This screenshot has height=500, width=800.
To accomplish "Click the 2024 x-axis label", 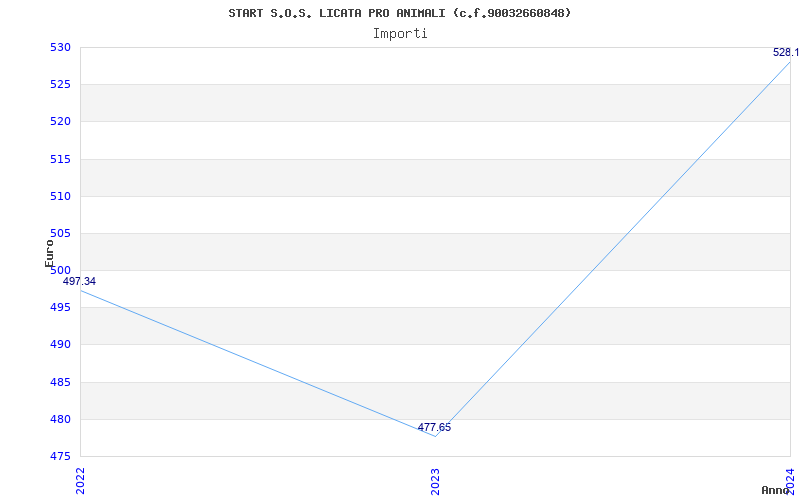I will pos(790,480).
